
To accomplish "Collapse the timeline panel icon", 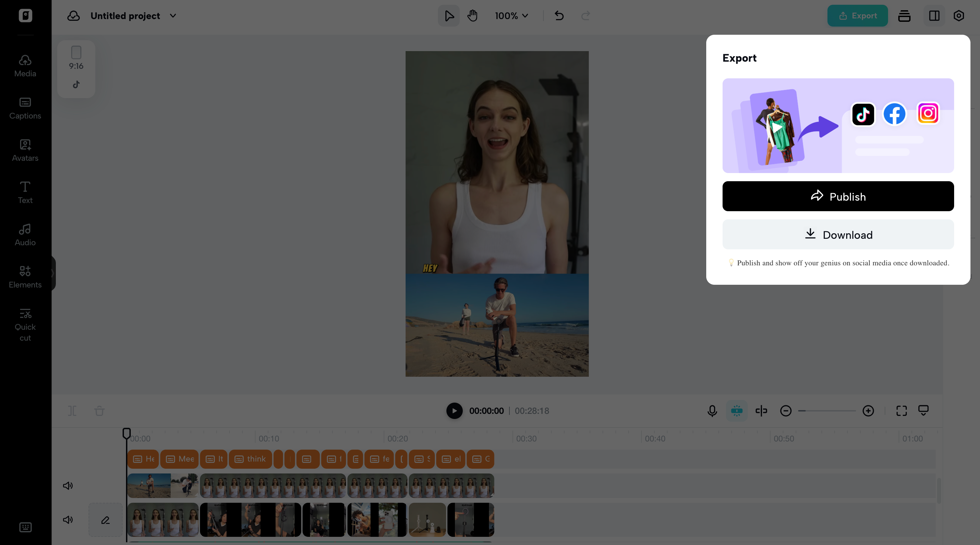I will pos(923,411).
